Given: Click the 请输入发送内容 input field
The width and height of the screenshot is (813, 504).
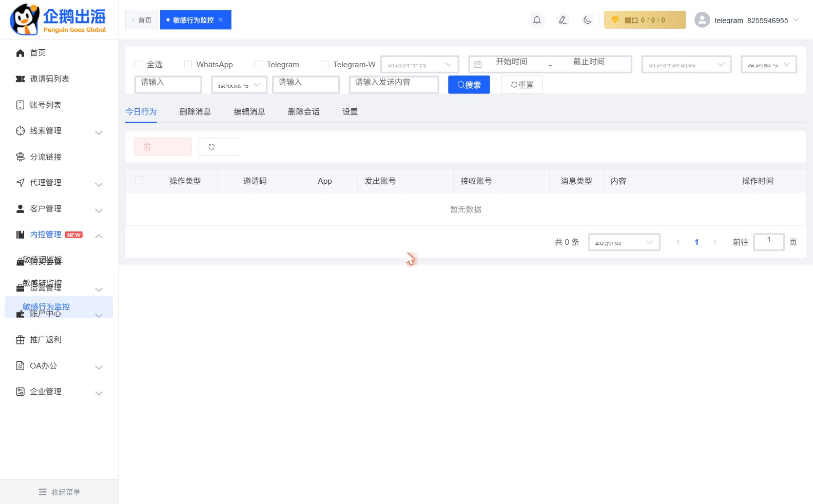Looking at the screenshot, I should (394, 85).
